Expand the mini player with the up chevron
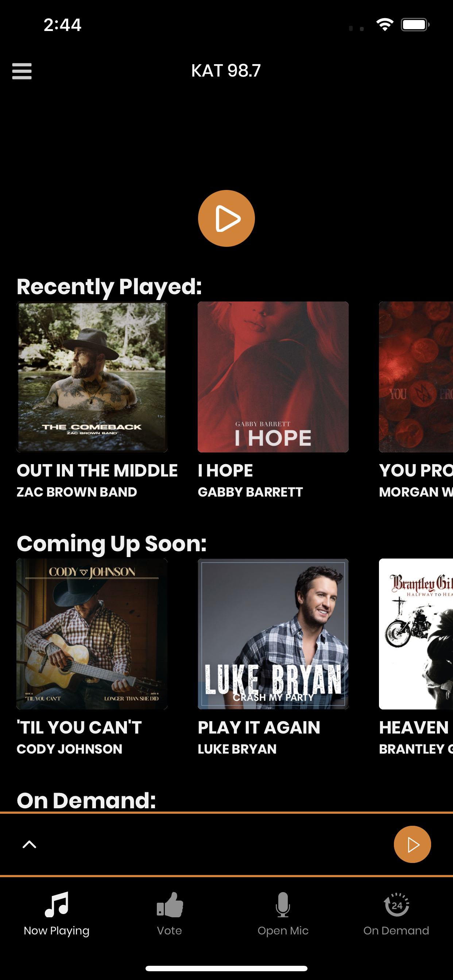 pyautogui.click(x=29, y=845)
